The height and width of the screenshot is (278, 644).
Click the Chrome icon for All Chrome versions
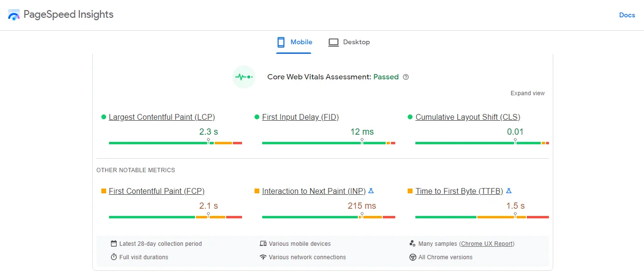tap(413, 257)
